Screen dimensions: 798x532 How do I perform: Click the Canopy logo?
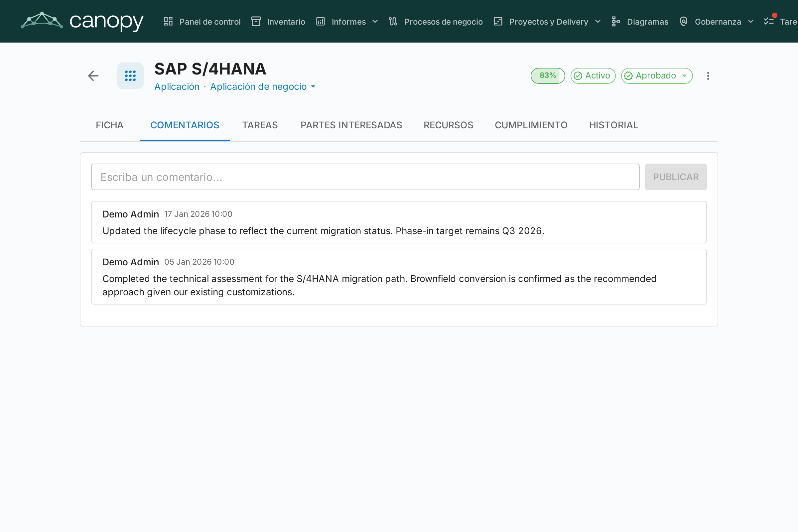pyautogui.click(x=82, y=21)
